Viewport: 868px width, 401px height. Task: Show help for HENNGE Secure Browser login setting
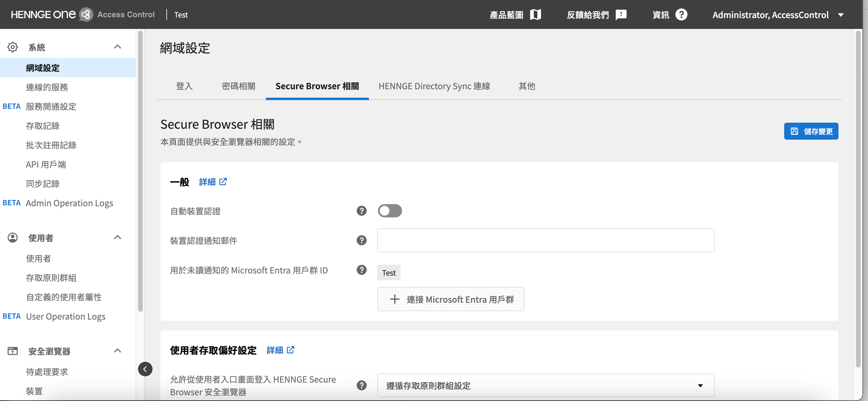[x=361, y=385]
